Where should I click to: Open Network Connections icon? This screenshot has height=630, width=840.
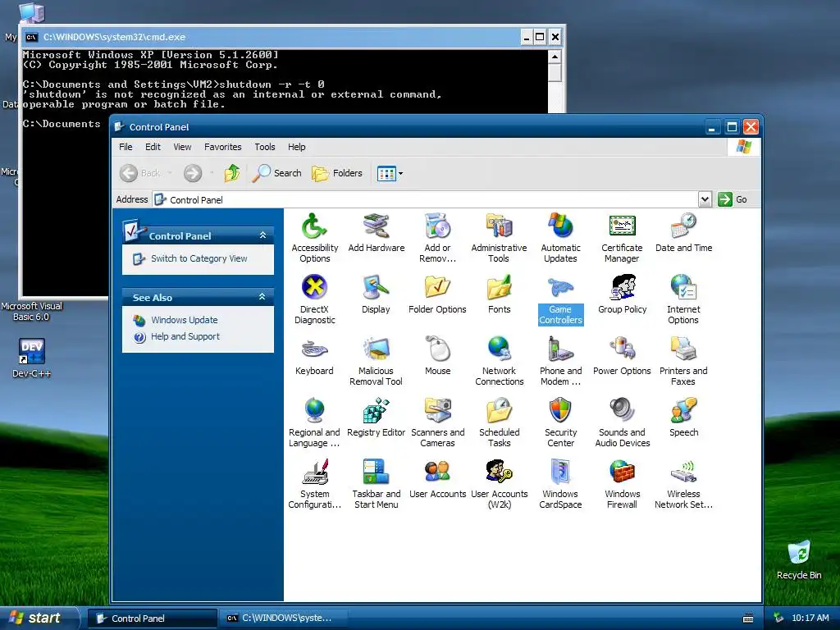(x=499, y=361)
